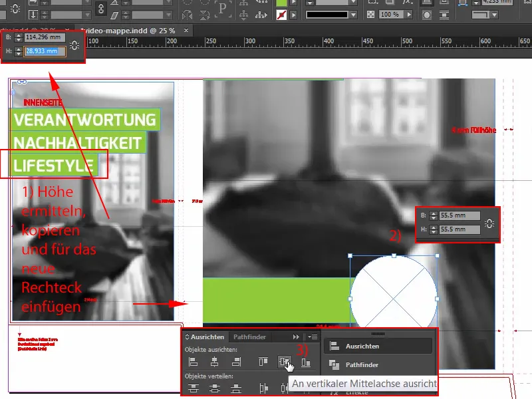The width and height of the screenshot is (532, 399).
Task: Click the height icon in the control bar
Action: coord(33,15)
